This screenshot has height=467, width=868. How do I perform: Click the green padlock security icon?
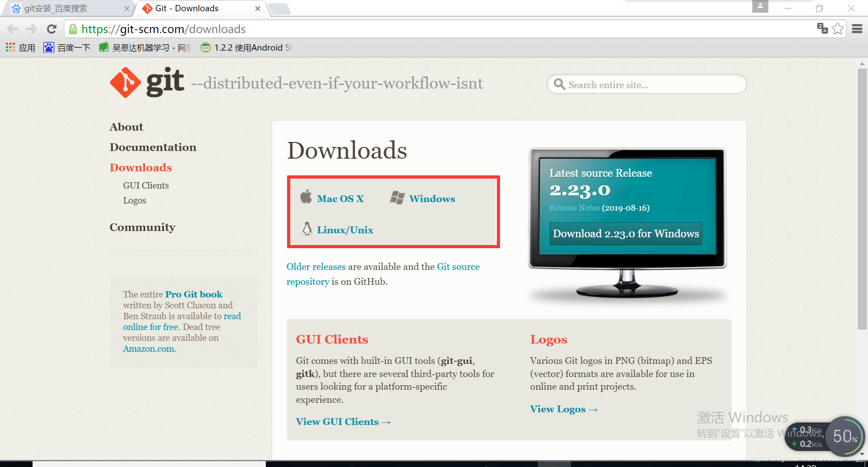point(73,29)
